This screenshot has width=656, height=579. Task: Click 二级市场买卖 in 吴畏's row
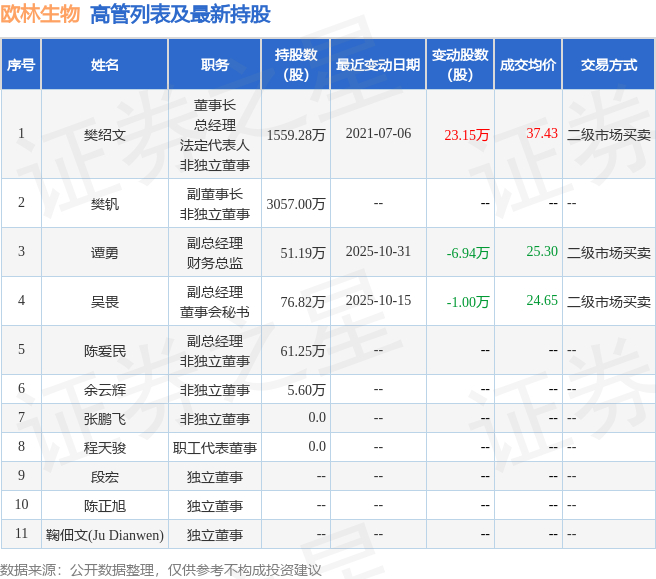(609, 302)
